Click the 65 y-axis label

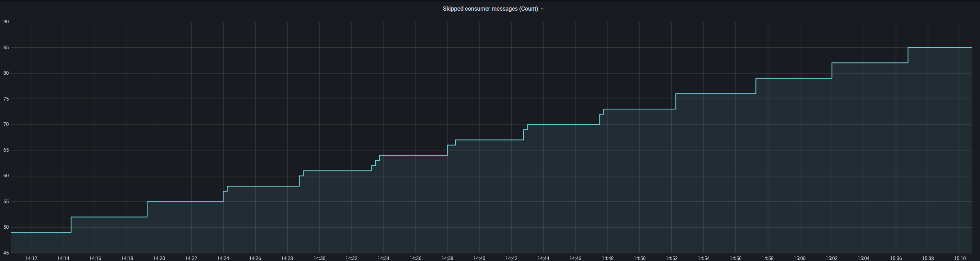tap(6, 150)
